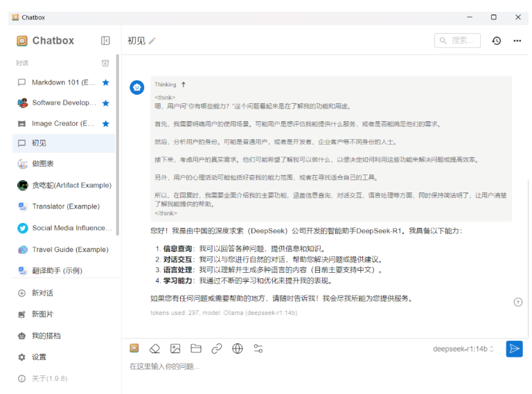Open 我的搭档 copilots page
532x394 pixels.
click(x=64, y=336)
